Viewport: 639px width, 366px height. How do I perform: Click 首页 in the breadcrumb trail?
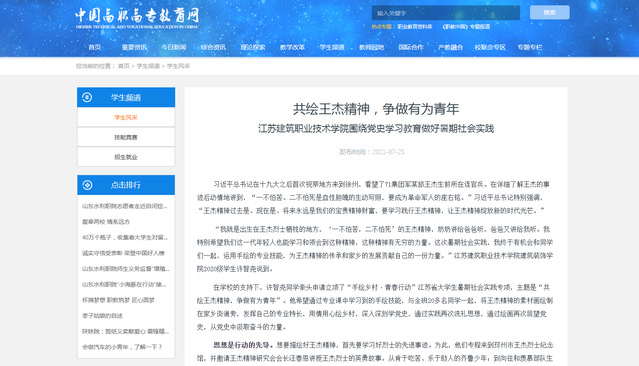(123, 66)
